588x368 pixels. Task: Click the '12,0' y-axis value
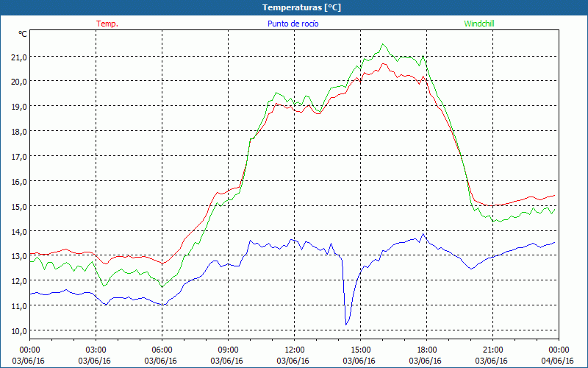coord(19,281)
